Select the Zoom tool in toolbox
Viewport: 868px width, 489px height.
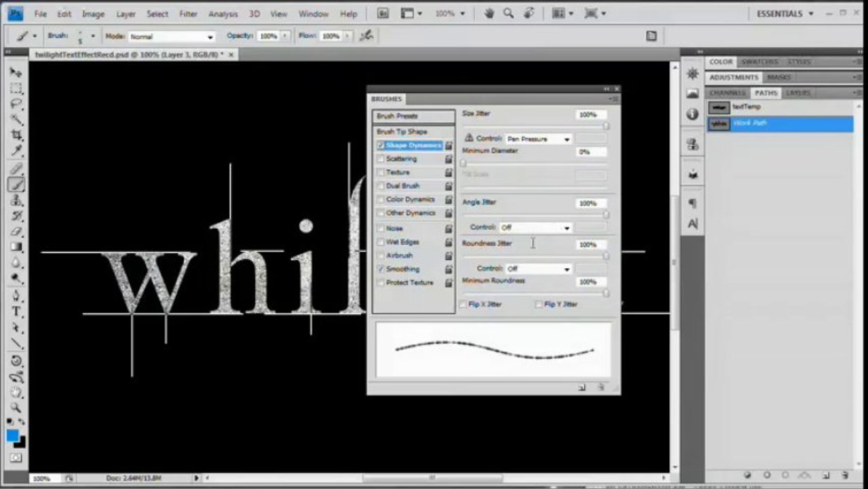[x=16, y=407]
